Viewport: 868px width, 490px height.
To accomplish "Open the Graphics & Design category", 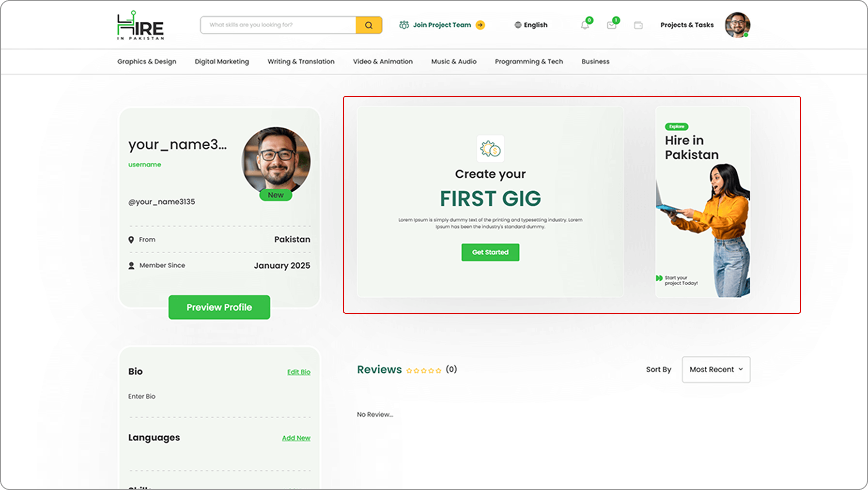I will tap(147, 61).
